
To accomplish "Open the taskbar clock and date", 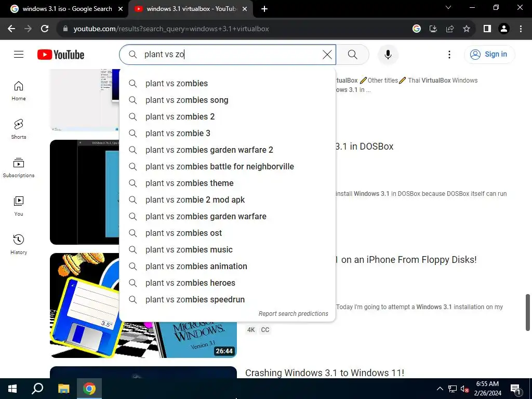I will pos(487,389).
